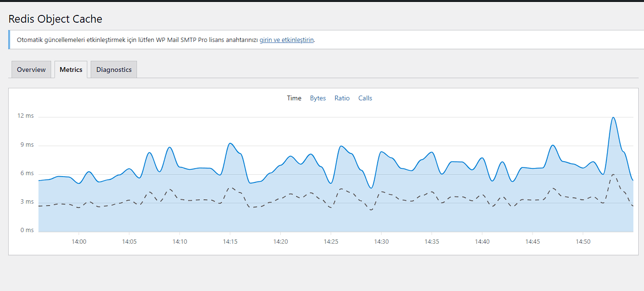Image resolution: width=644 pixels, height=291 pixels.
Task: Click the 14:50 time axis label
Action: 583,241
